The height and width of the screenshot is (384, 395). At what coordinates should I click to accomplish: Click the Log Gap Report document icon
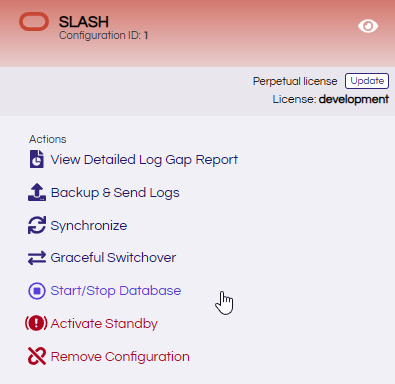coord(37,159)
